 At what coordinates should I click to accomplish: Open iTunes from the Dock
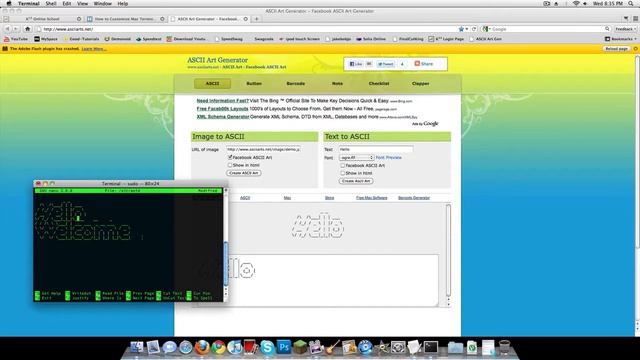235,347
